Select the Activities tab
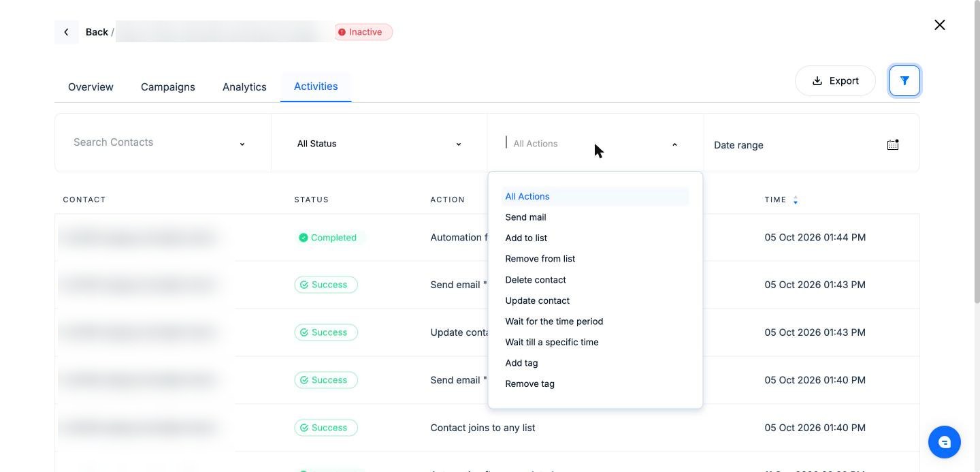This screenshot has width=980, height=472. (316, 86)
